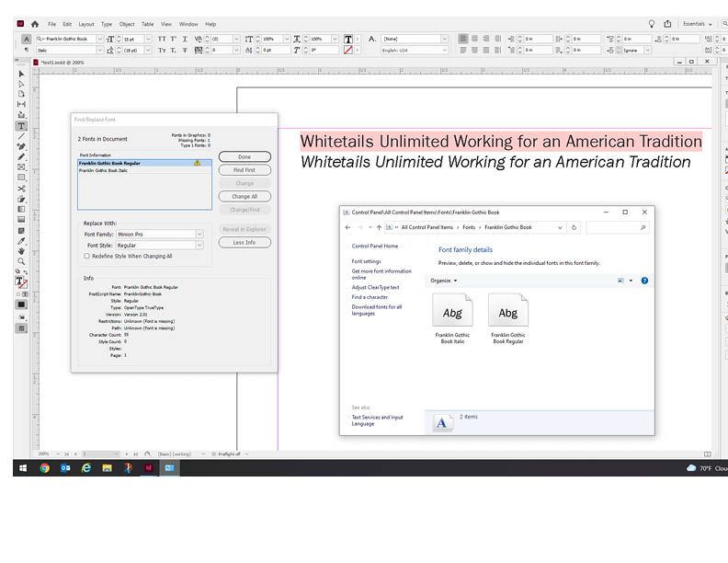Toggle Subscript formatting
The image size is (728, 563).
coord(173,51)
